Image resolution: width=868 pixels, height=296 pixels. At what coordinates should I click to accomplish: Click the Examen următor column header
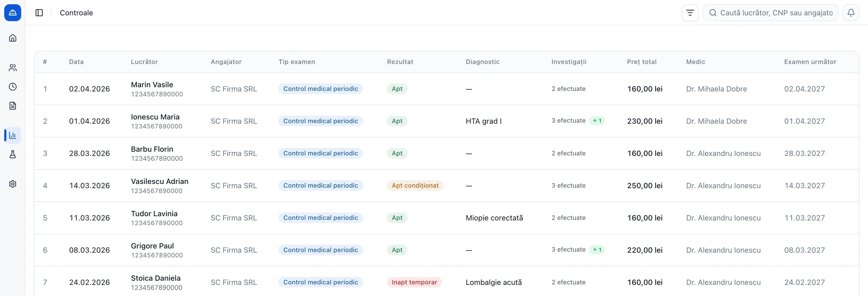tap(810, 62)
